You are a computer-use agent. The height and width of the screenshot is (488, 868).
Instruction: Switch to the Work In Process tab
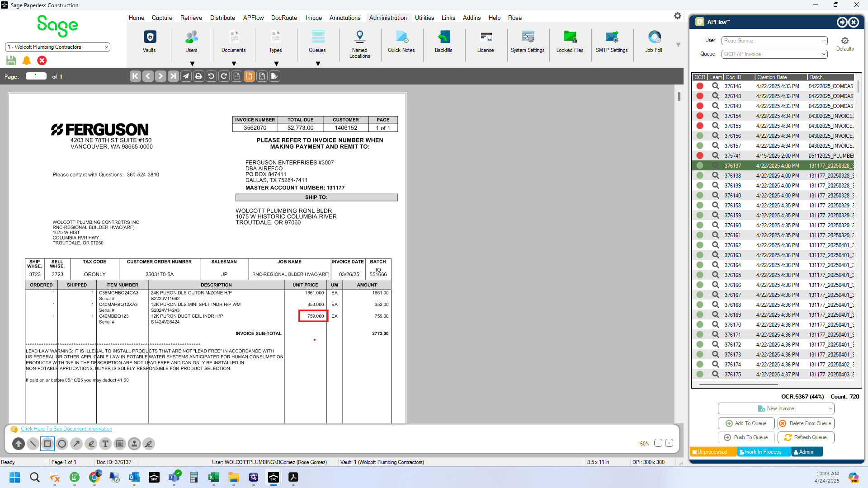pyautogui.click(x=764, y=452)
